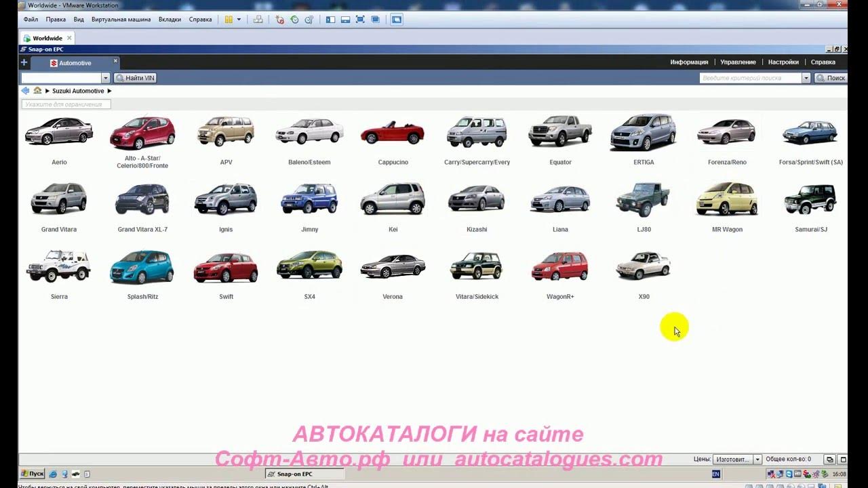The height and width of the screenshot is (488, 868).
Task: Add a new catalog tab with plus icon
Action: click(24, 62)
